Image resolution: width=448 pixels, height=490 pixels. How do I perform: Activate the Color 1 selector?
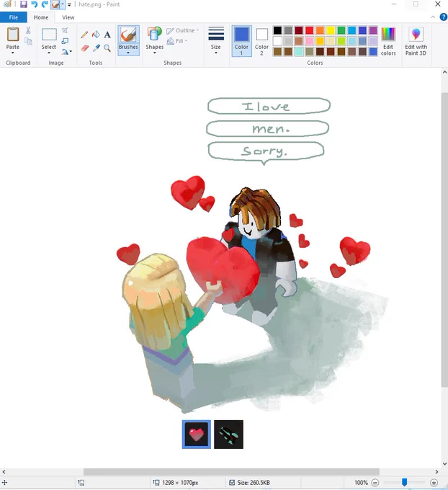tap(241, 41)
